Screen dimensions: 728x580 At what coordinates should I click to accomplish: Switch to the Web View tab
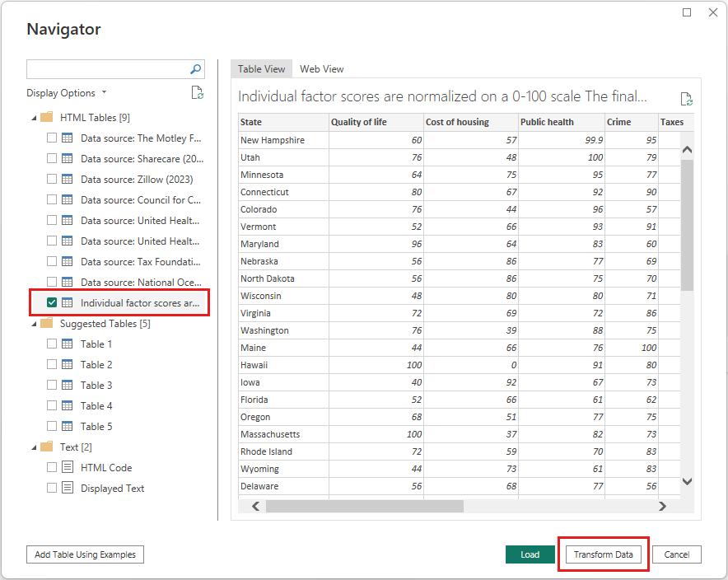pyautogui.click(x=321, y=68)
